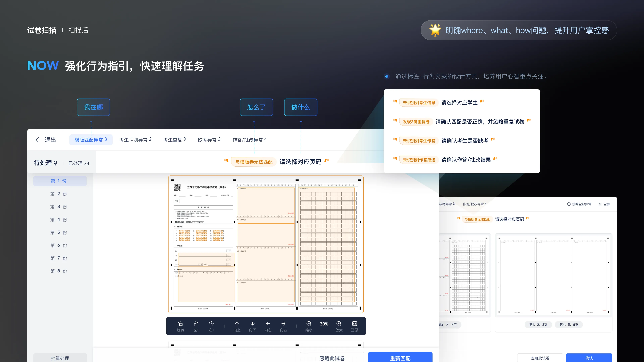Click the 未识别到考生作答 tag
This screenshot has height=362, width=644.
[419, 141]
